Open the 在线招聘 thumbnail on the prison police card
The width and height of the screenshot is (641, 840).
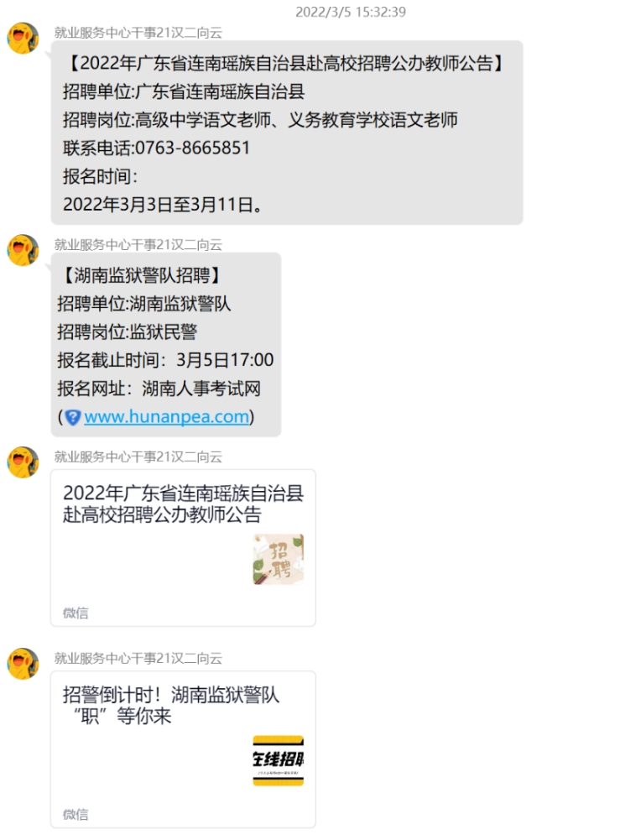coord(279,761)
